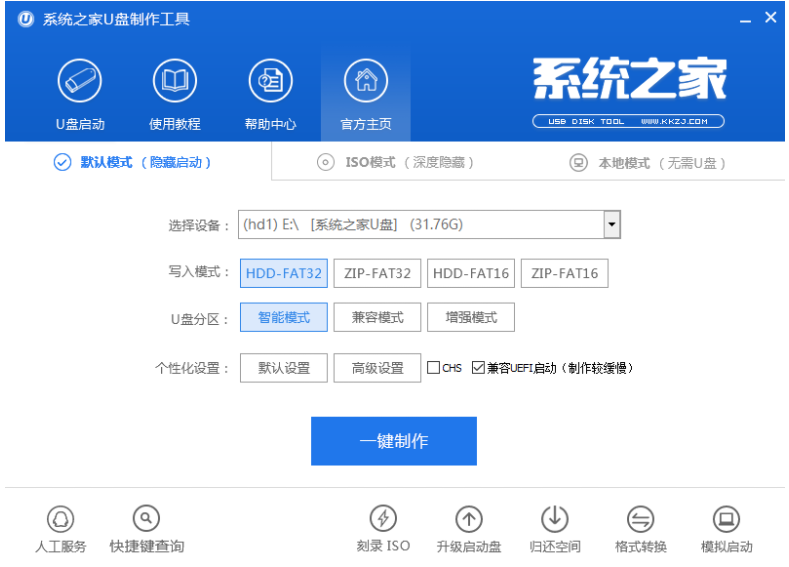The height and width of the screenshot is (567, 789).
Task: Open the 帮助中心 help center icon
Action: coord(270,81)
